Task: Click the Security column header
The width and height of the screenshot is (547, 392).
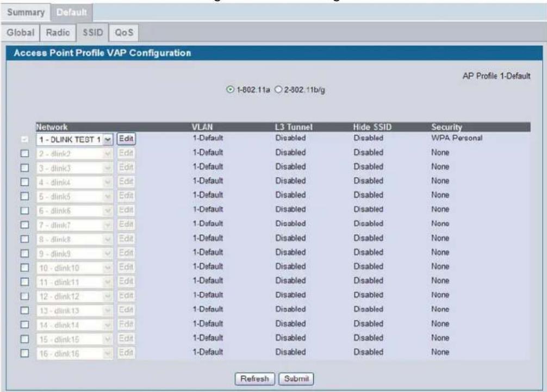Action: pyautogui.click(x=446, y=127)
